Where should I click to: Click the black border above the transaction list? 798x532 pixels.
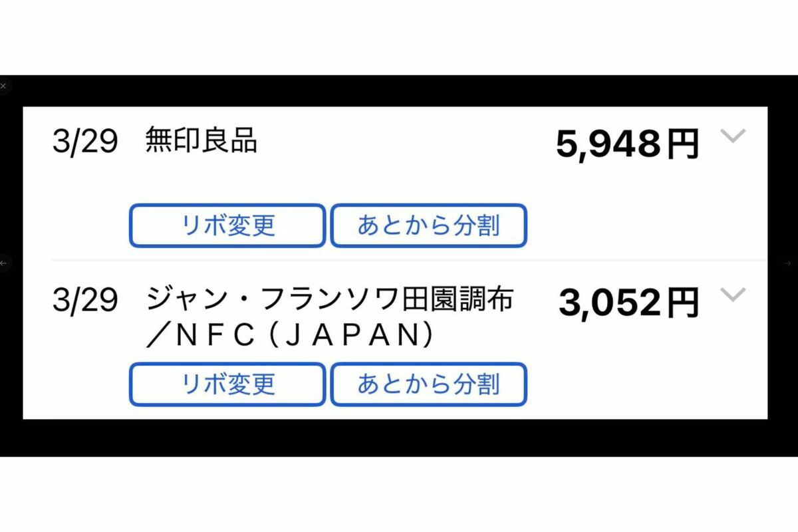399,91
